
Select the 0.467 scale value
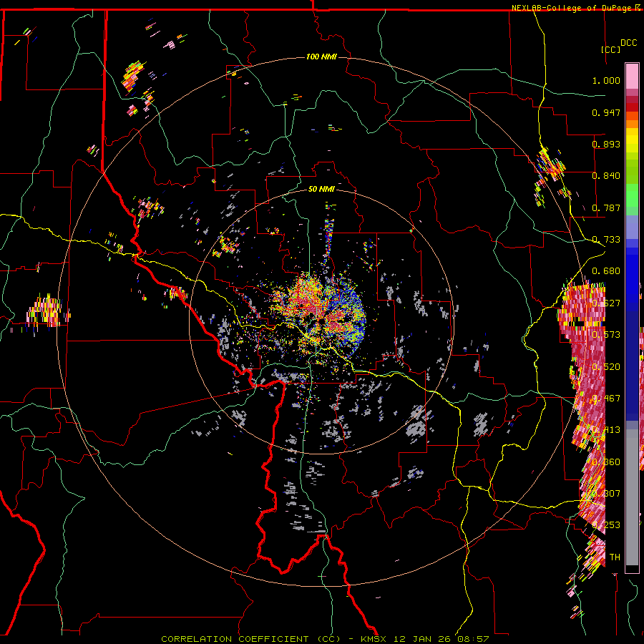[x=606, y=399]
